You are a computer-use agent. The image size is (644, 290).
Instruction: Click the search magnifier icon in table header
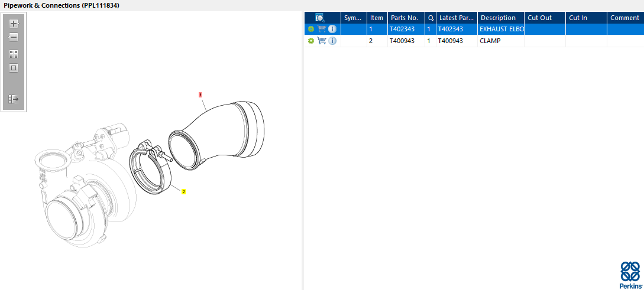319,18
